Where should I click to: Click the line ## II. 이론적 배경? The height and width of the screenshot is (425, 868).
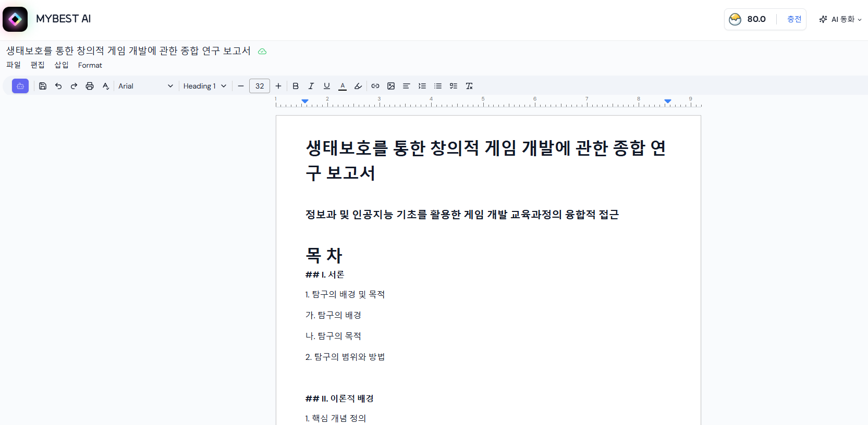pyautogui.click(x=339, y=398)
